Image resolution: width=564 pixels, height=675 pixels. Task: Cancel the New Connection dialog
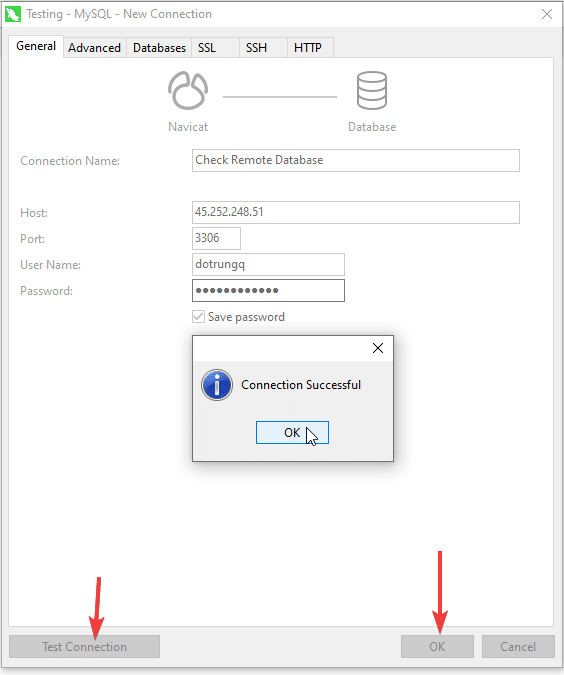(x=518, y=647)
